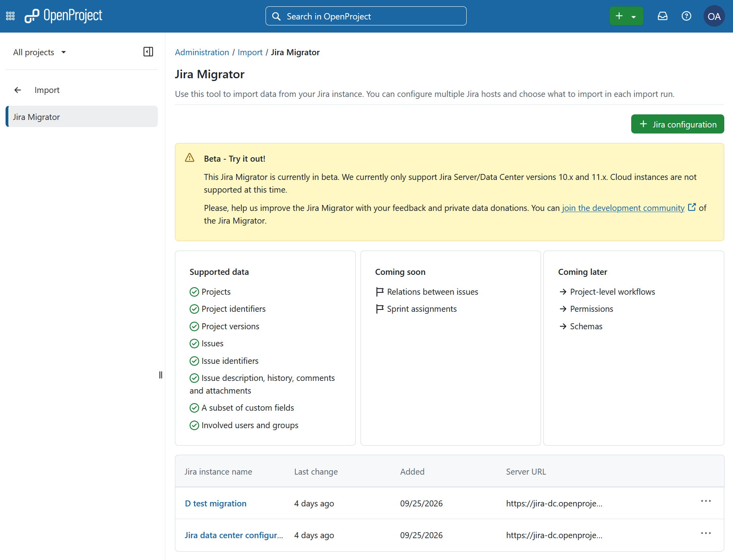Click the Server URL of D test migration
This screenshot has height=560, width=733.
pyautogui.click(x=554, y=504)
